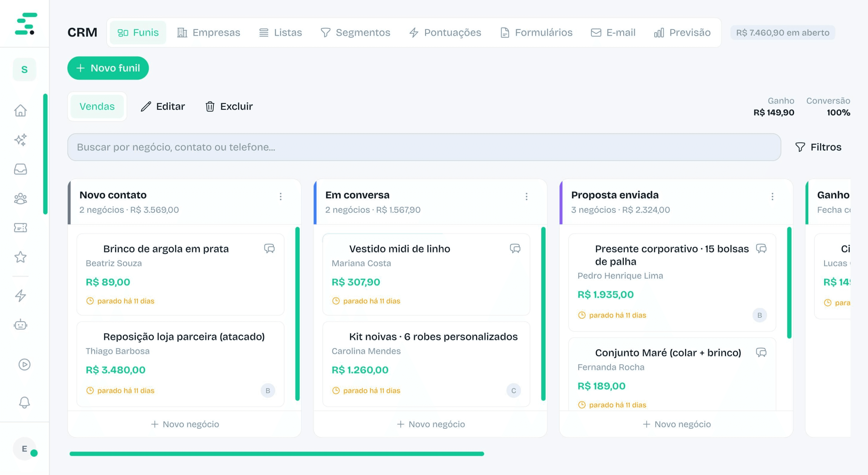The width and height of the screenshot is (868, 475).
Task: Open the home icon in sidebar
Action: pyautogui.click(x=21, y=110)
